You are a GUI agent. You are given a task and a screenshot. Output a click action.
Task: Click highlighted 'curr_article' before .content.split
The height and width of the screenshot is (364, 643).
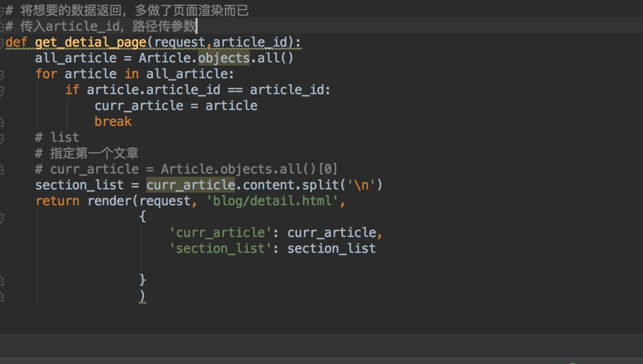[x=191, y=185]
